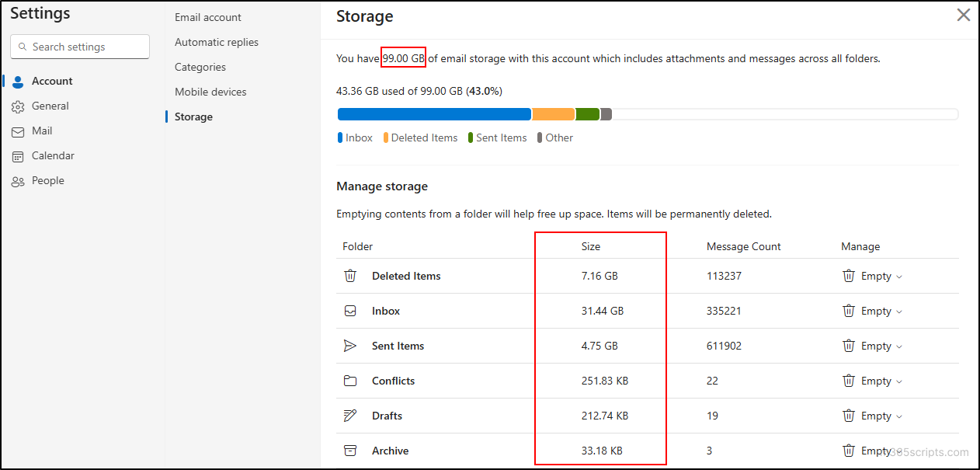Click the Deleted Items trash folder icon
This screenshot has height=470, width=980.
coord(350,276)
